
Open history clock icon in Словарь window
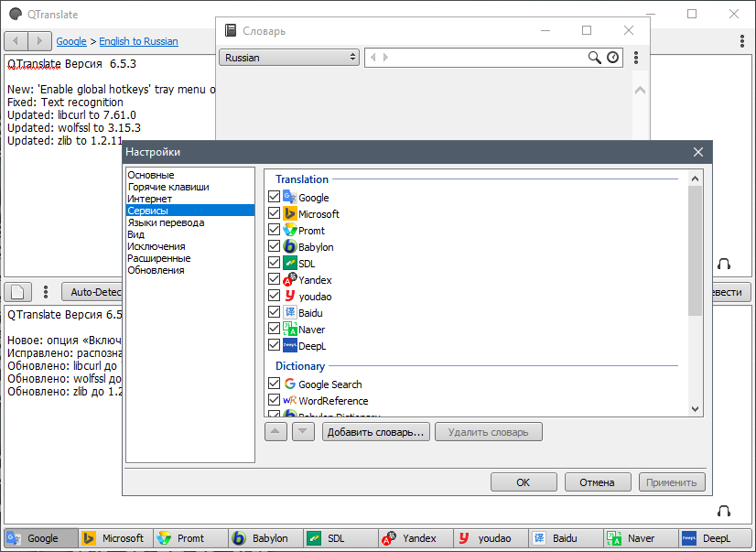613,58
